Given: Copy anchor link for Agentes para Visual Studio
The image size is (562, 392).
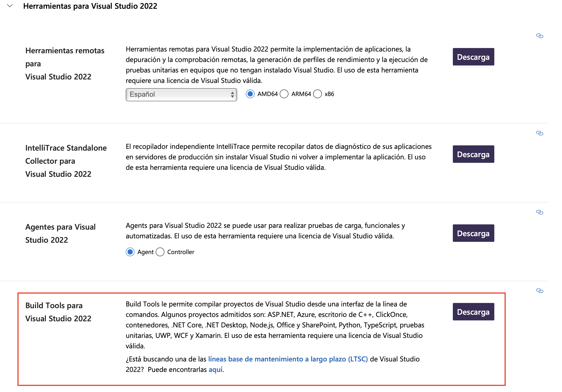Looking at the screenshot, I should (540, 212).
